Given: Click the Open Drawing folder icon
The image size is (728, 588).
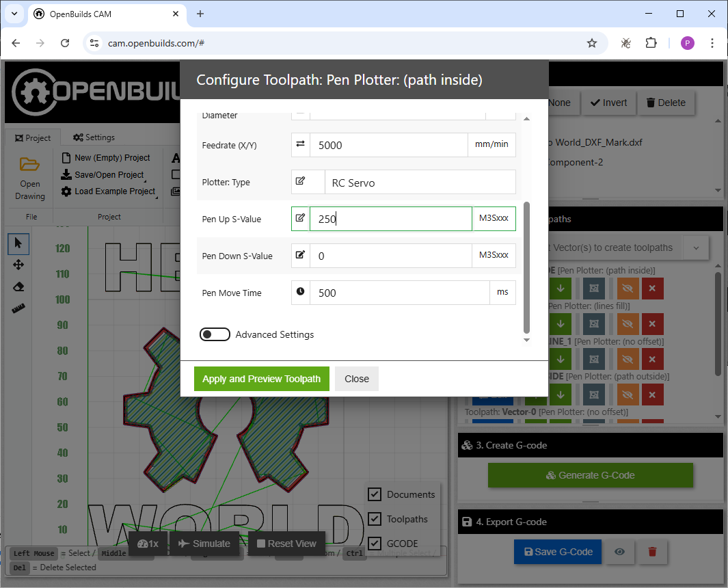Looking at the screenshot, I should tap(29, 164).
